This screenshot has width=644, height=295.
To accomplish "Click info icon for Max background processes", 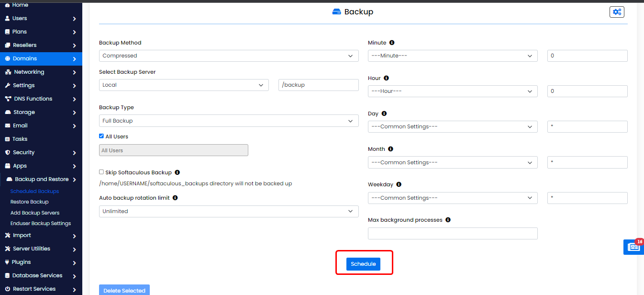I will point(448,220).
